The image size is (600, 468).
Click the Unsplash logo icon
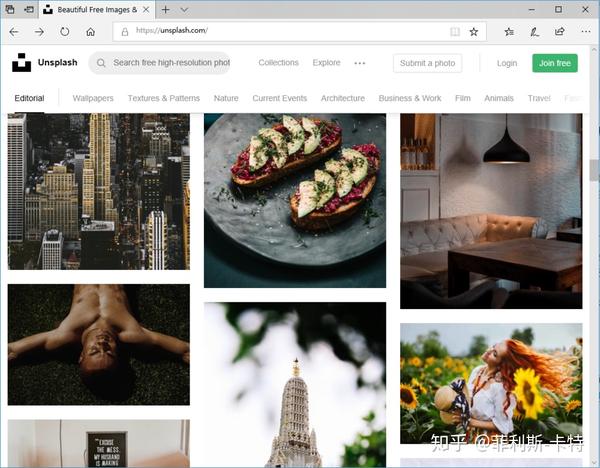21,63
